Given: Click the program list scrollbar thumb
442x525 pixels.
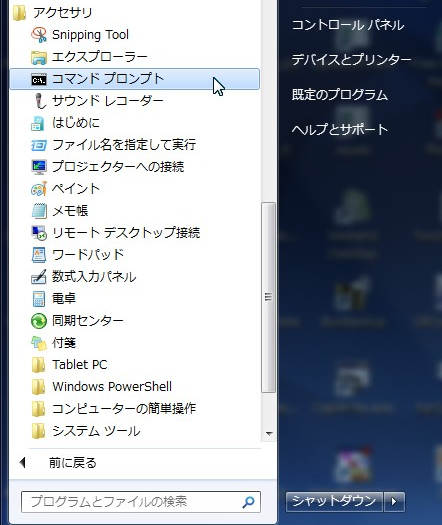Looking at the screenshot, I should pos(269,297).
